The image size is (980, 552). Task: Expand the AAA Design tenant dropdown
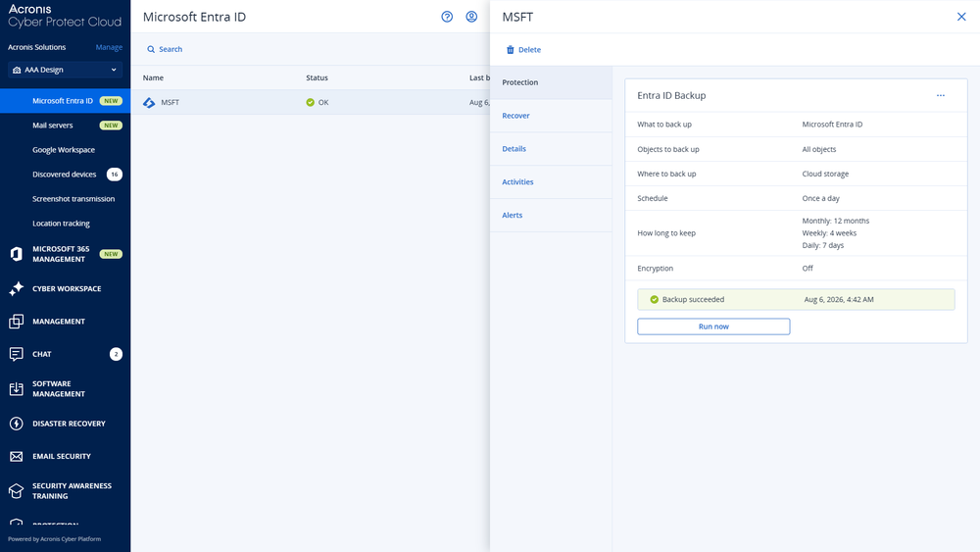click(114, 70)
